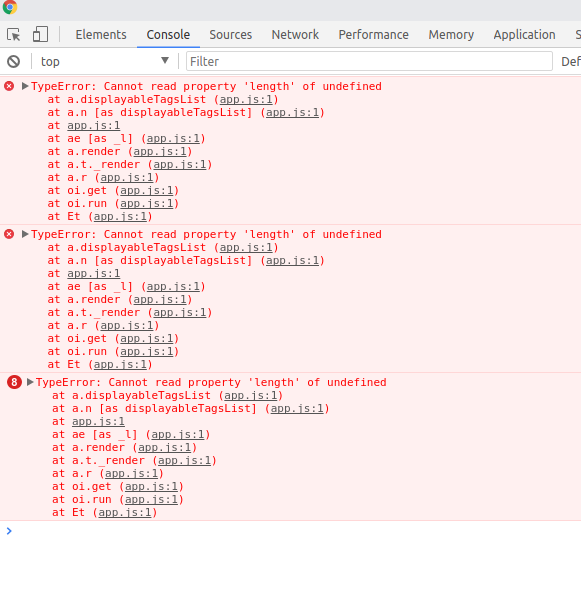The width and height of the screenshot is (581, 599).
Task: Switch to the Memory tab
Action: tap(451, 35)
